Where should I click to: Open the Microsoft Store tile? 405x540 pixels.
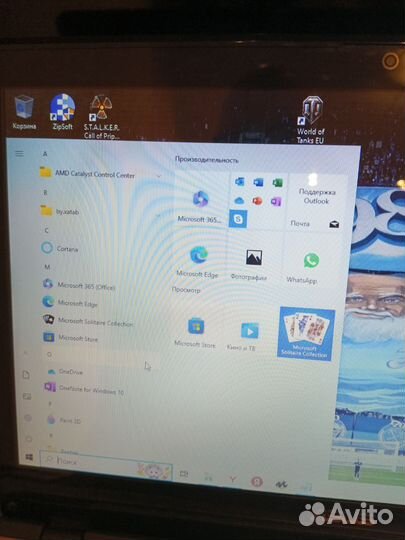196,332
